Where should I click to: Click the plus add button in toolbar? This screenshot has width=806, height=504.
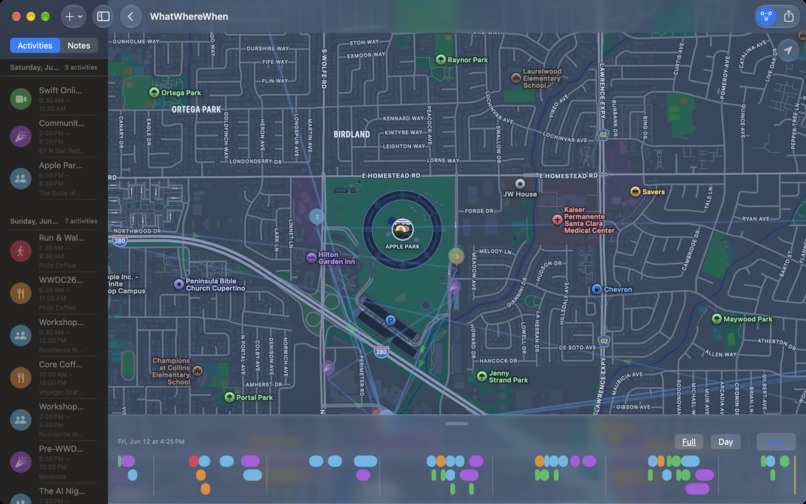(x=69, y=16)
